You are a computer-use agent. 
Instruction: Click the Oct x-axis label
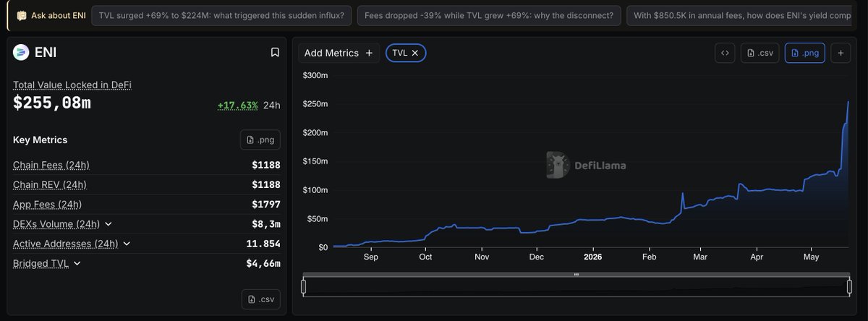click(x=425, y=257)
